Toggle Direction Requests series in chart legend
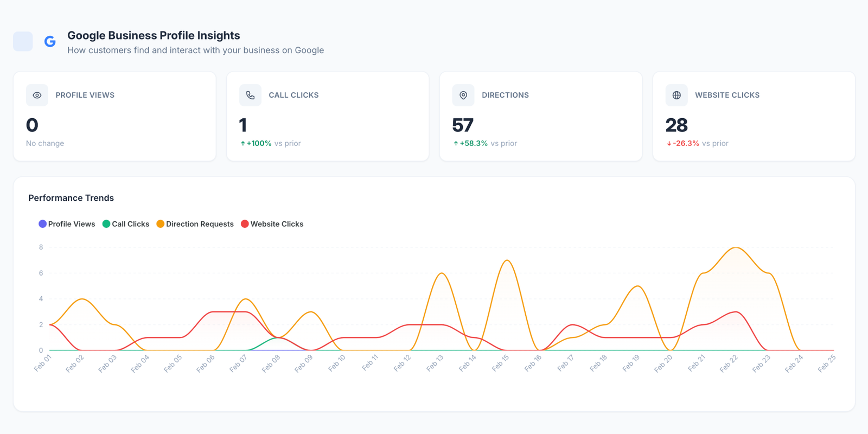The image size is (868, 434). click(x=195, y=224)
